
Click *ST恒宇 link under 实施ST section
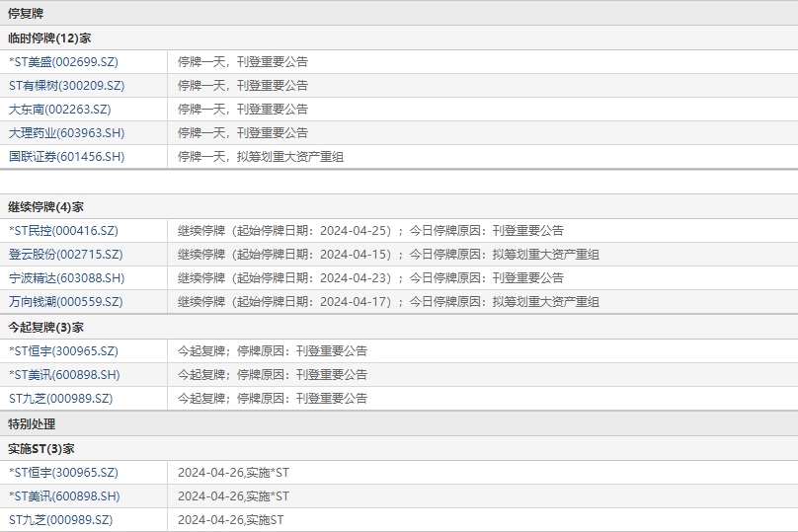[63, 472]
